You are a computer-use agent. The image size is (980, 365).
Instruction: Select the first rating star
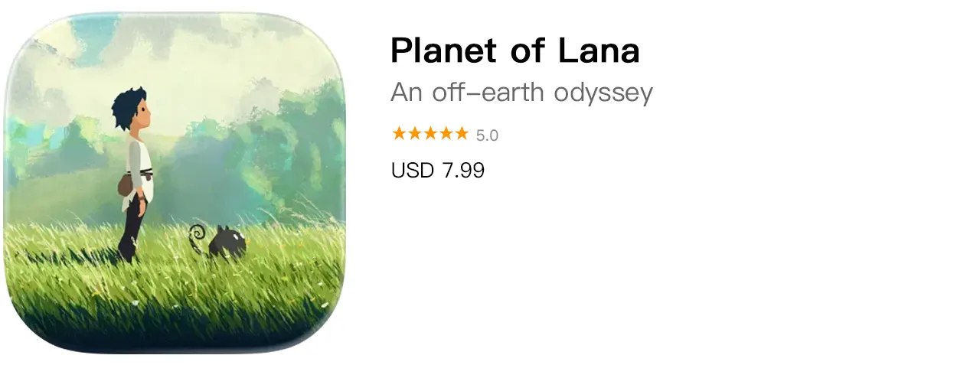click(399, 134)
